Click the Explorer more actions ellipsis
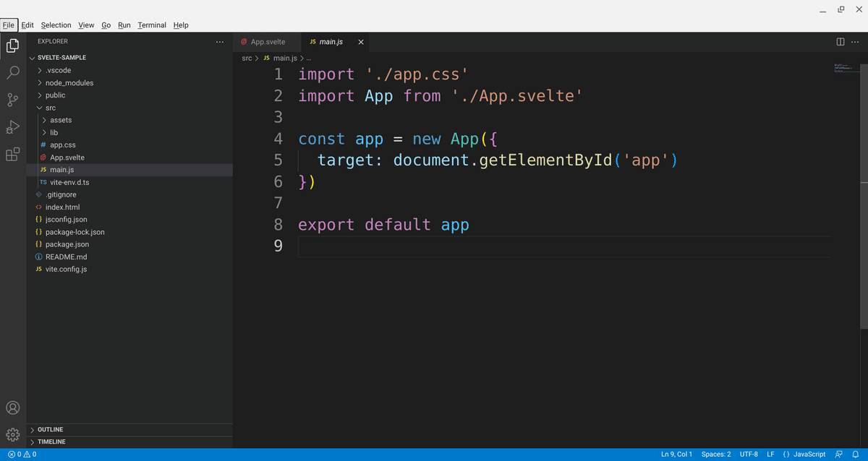Viewport: 868px width, 461px height. point(220,42)
